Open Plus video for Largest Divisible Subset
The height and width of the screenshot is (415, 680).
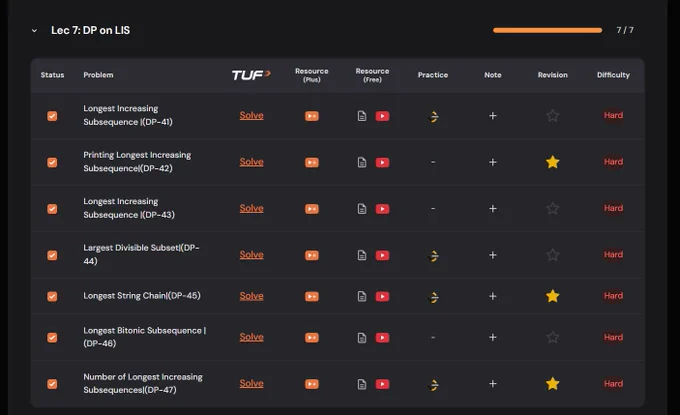click(x=311, y=255)
